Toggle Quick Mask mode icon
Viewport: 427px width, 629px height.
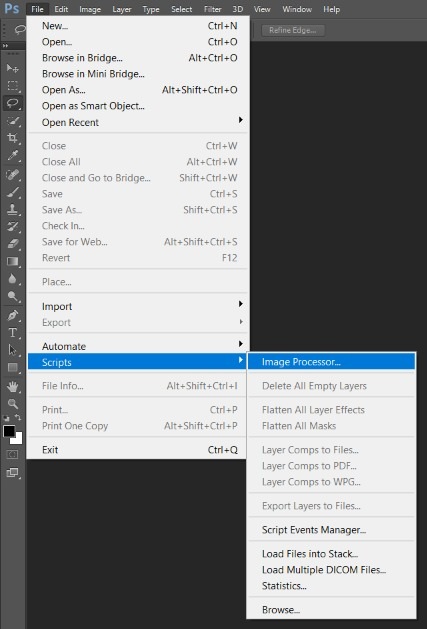pyautogui.click(x=12, y=455)
